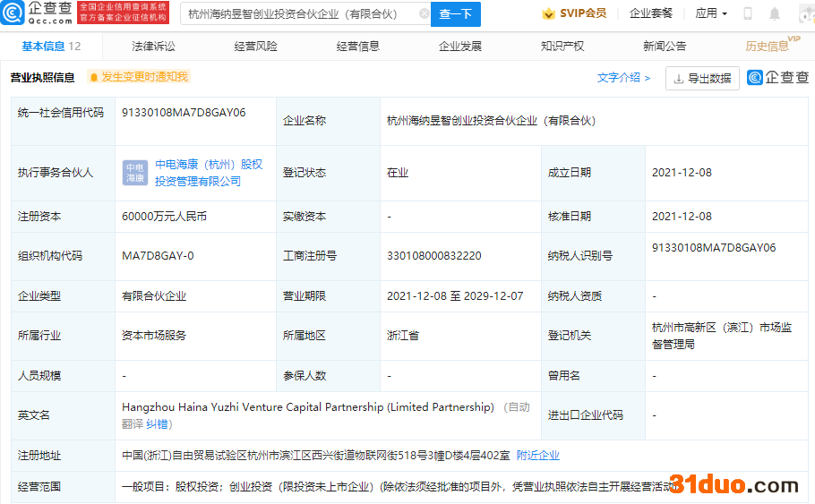
Task: Click the bell icon beside 发生变更时通知我
Action: [93, 77]
